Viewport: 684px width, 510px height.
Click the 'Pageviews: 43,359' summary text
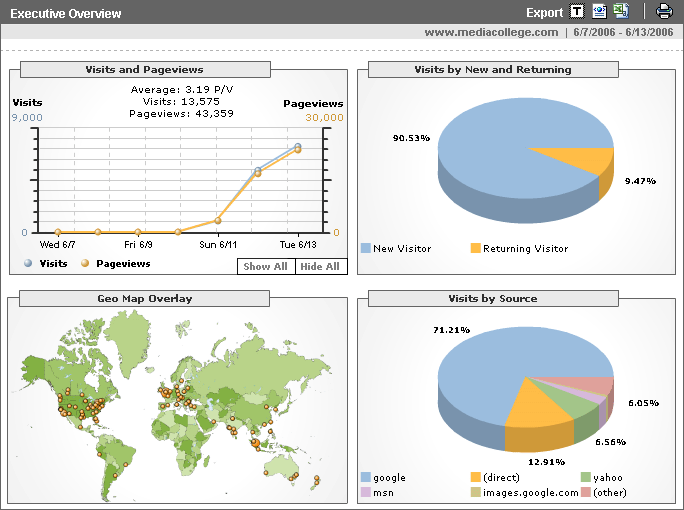pyautogui.click(x=181, y=113)
